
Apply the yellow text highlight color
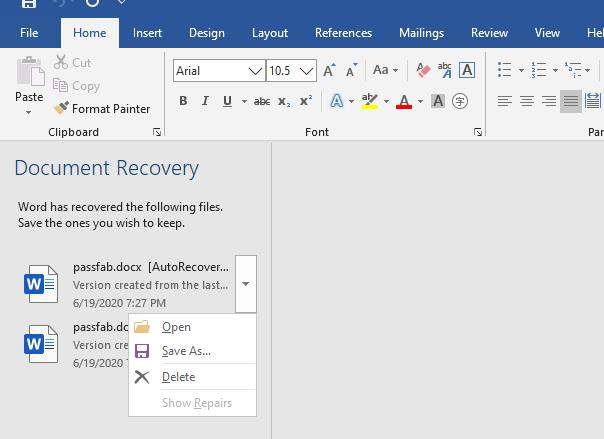pyautogui.click(x=368, y=101)
